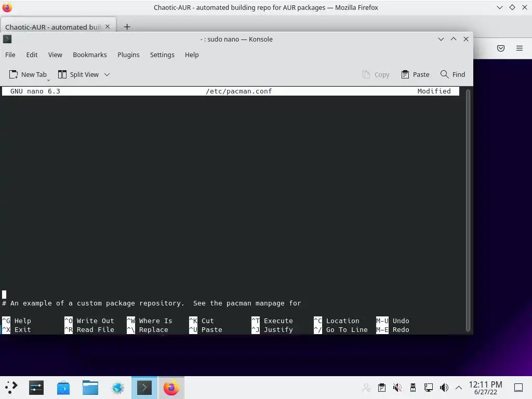Click the muted microphone tray icon
The height and width of the screenshot is (399, 532).
coord(397,388)
